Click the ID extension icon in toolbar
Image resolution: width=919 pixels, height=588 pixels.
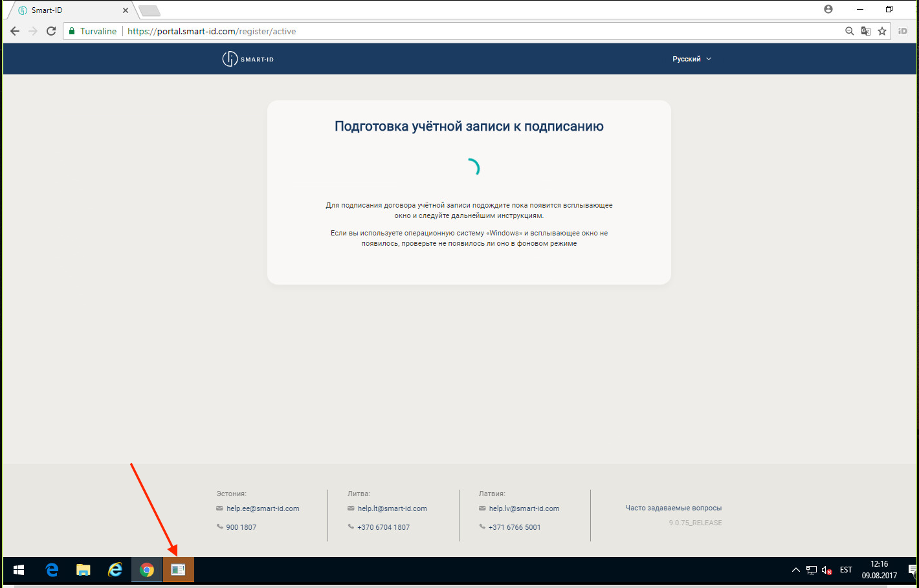coord(903,31)
